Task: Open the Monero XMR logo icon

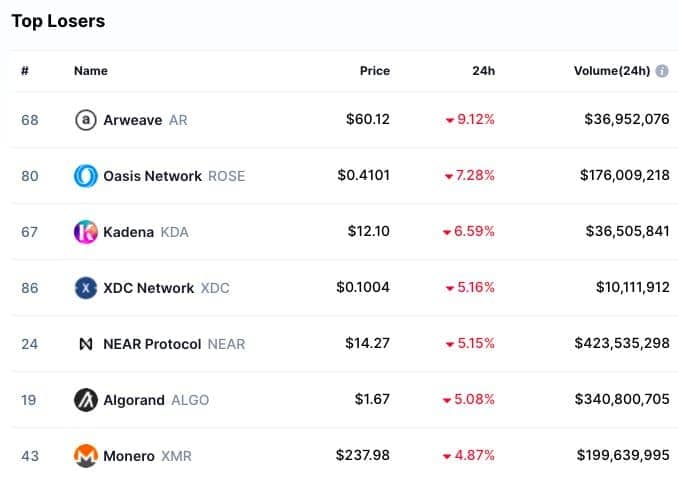Action: coord(86,456)
